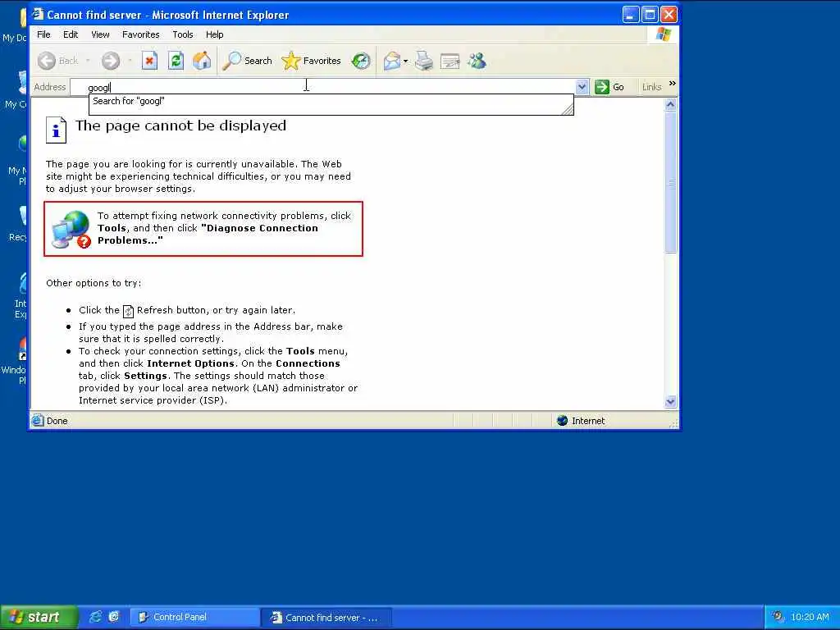840x630 pixels.
Task: Select the Search for "googl" suggestion
Action: coord(331,101)
